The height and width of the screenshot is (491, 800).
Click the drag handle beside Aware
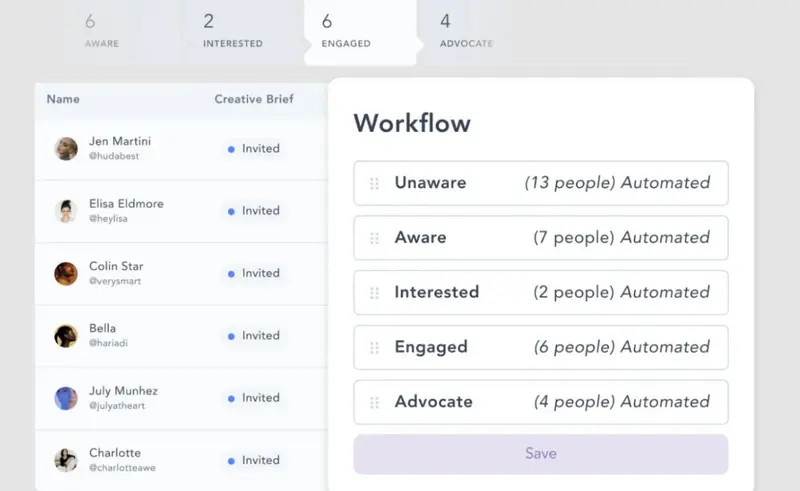click(375, 238)
